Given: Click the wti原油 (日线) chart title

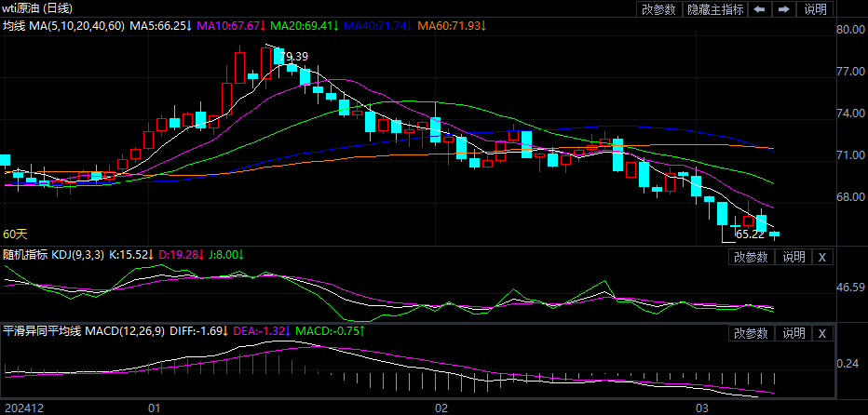Looking at the screenshot, I should click(x=37, y=8).
